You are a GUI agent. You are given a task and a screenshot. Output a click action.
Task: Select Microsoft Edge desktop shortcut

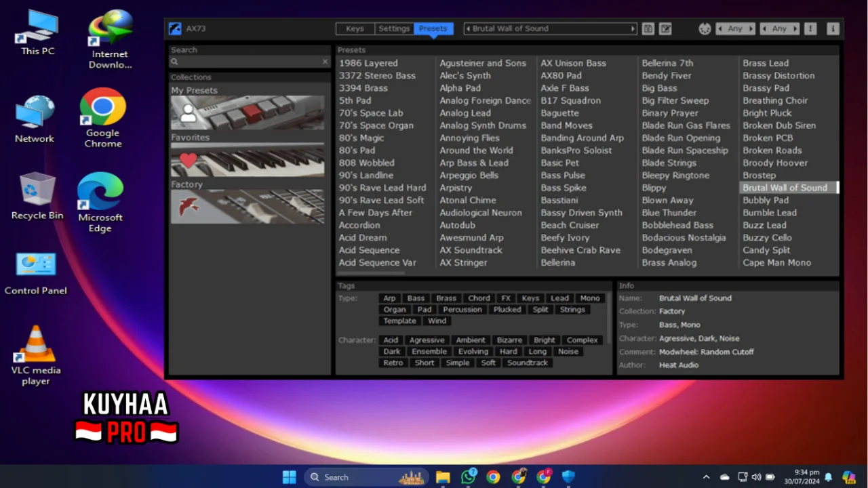coord(100,203)
